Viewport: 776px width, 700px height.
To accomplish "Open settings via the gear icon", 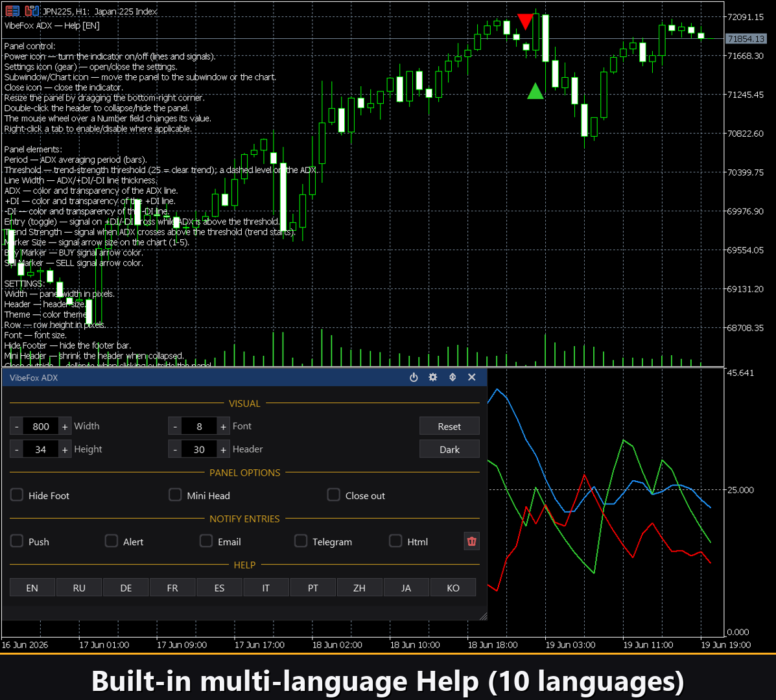I will [x=433, y=377].
